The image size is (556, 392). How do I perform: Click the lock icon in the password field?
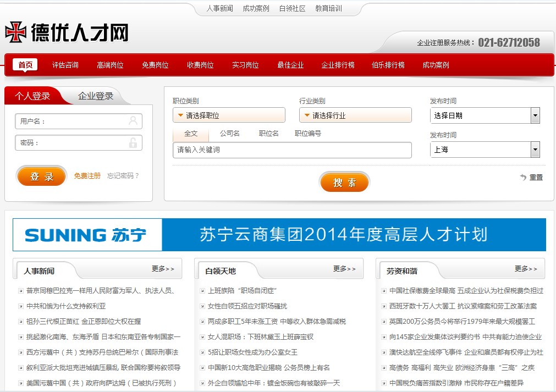(133, 142)
